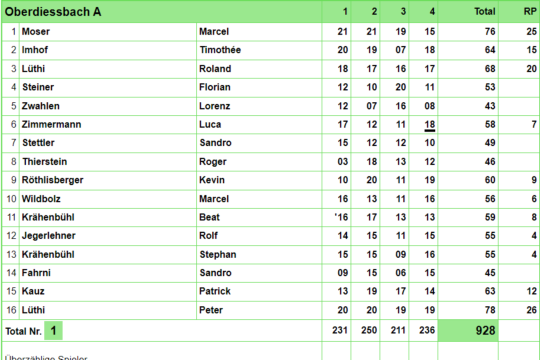The height and width of the screenshot is (360, 540).
Task: Select the round 2 column sum 250
Action: point(369,330)
